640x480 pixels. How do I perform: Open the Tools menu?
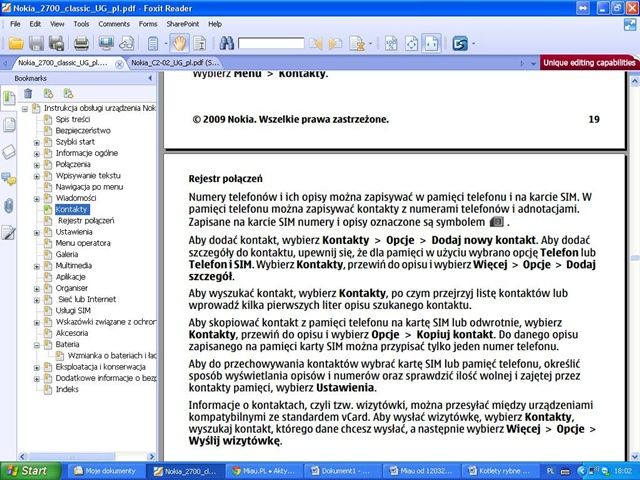[x=81, y=24]
